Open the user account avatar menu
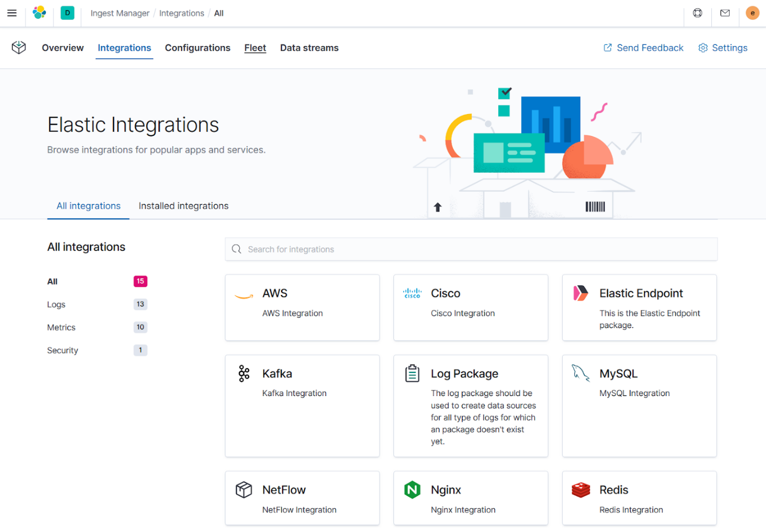Screen dimensions: 766x532 click(x=752, y=13)
